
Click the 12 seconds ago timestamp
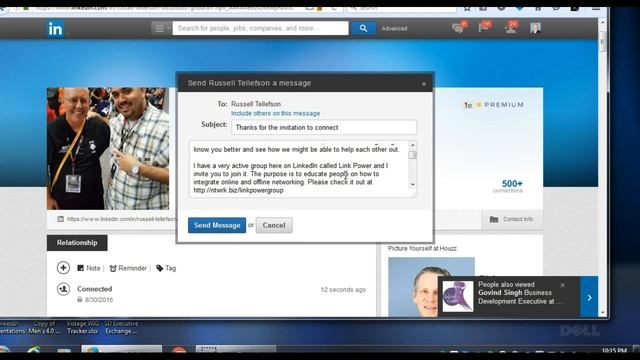tap(343, 289)
